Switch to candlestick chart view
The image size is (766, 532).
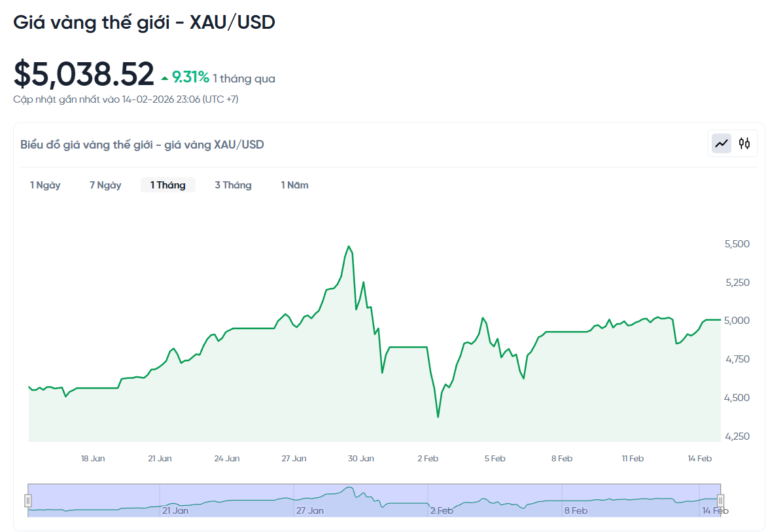[x=744, y=143]
